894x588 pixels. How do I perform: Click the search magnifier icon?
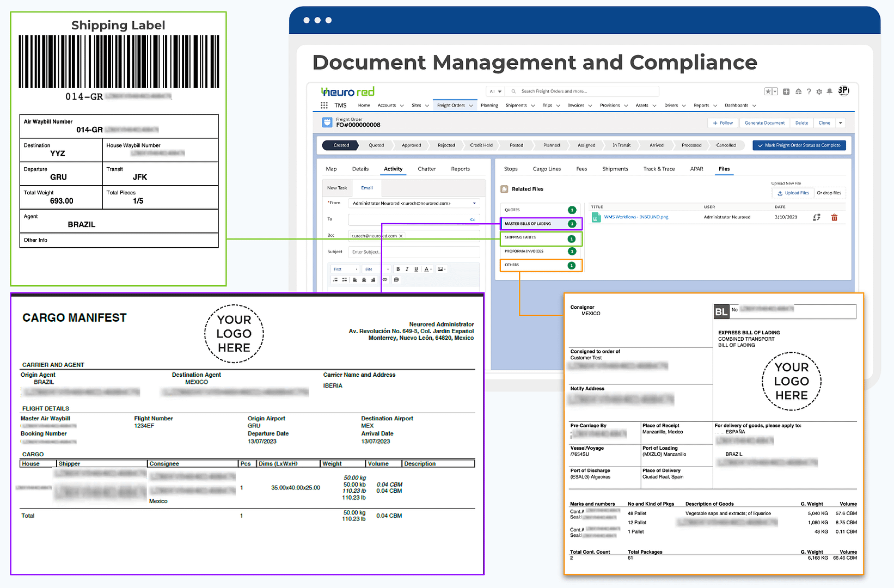513,91
